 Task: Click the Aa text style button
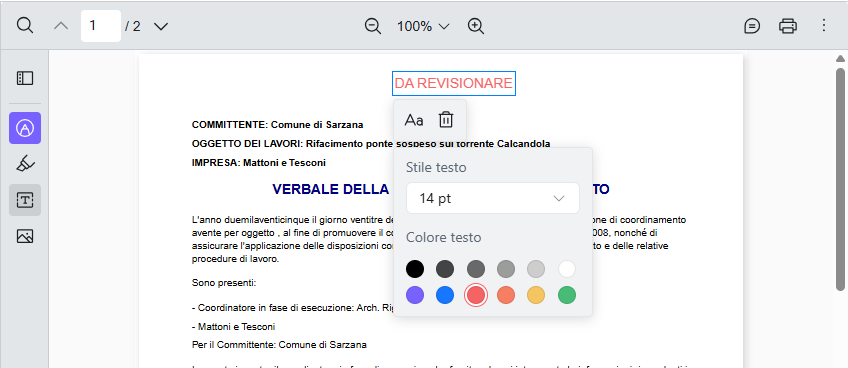414,120
